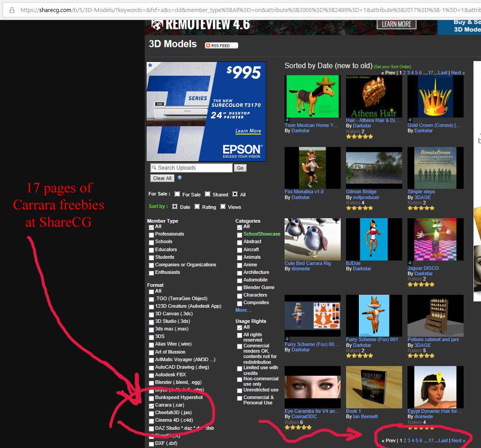Click the RSS FEED badge icon
The height and width of the screenshot is (448, 481).
221,45
